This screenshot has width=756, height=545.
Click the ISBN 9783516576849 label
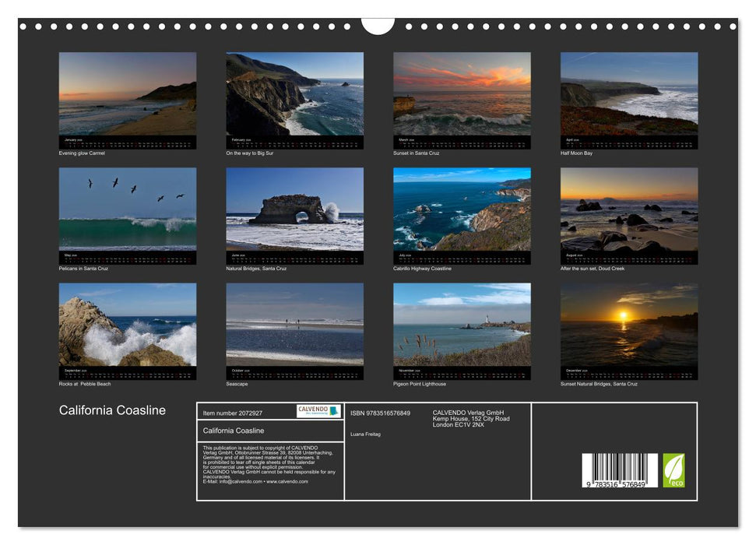click(x=381, y=413)
